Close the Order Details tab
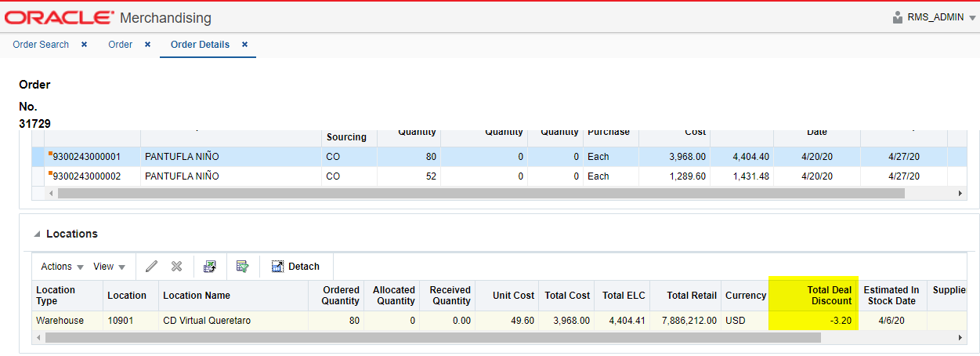Viewport: 980px width, 356px height. click(244, 45)
